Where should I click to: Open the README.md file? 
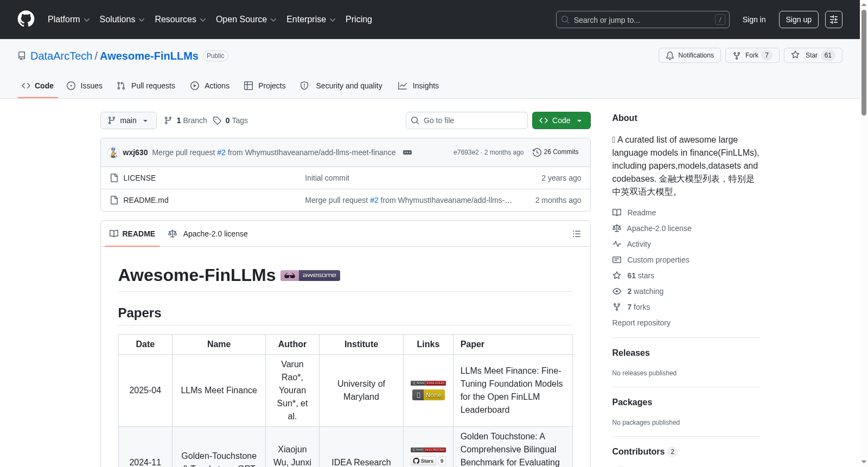[x=146, y=200]
